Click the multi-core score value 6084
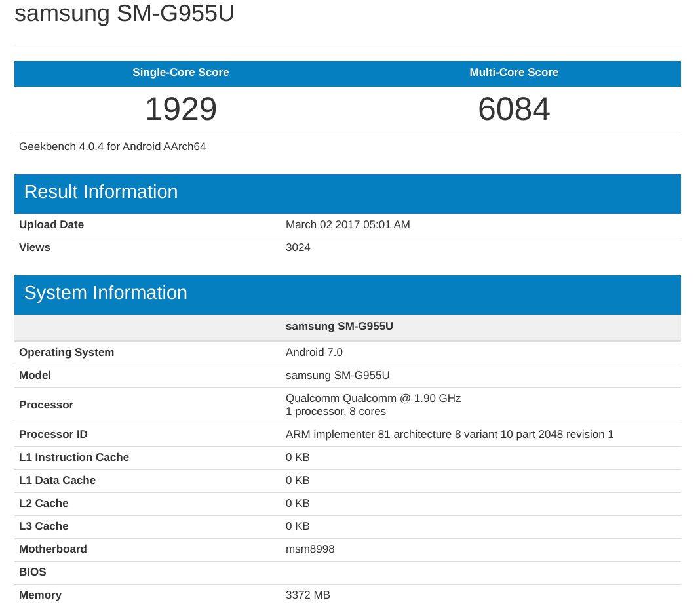The height and width of the screenshot is (615, 700). point(514,109)
